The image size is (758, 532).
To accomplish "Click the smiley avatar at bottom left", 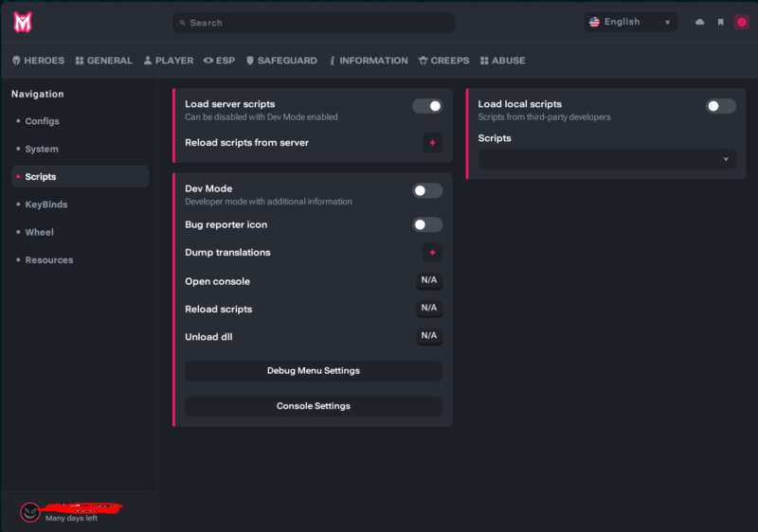I will [30, 512].
